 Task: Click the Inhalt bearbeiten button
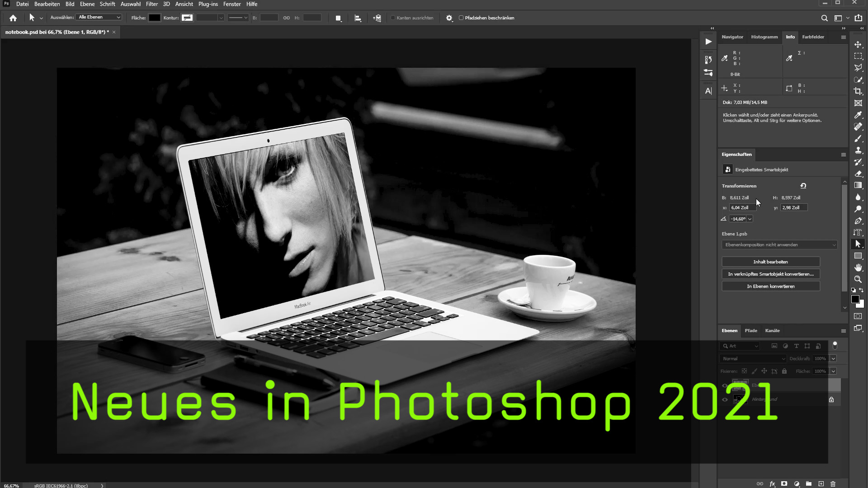pos(770,262)
